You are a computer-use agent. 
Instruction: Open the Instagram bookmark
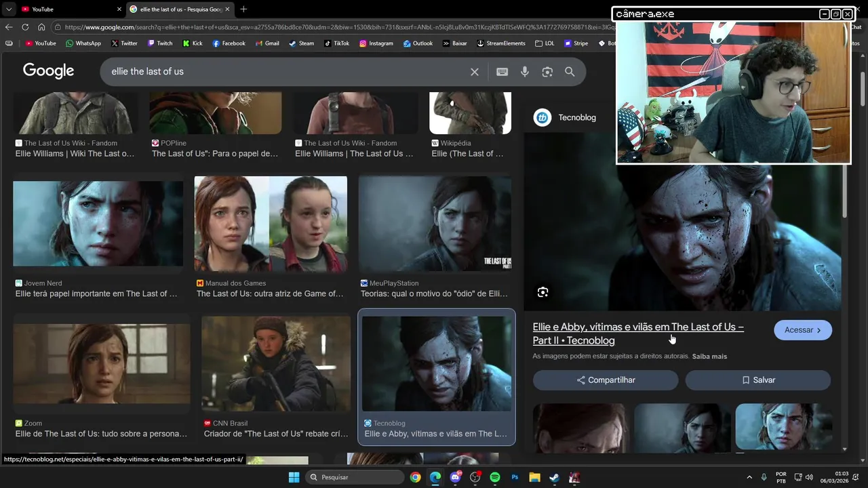[x=376, y=43]
